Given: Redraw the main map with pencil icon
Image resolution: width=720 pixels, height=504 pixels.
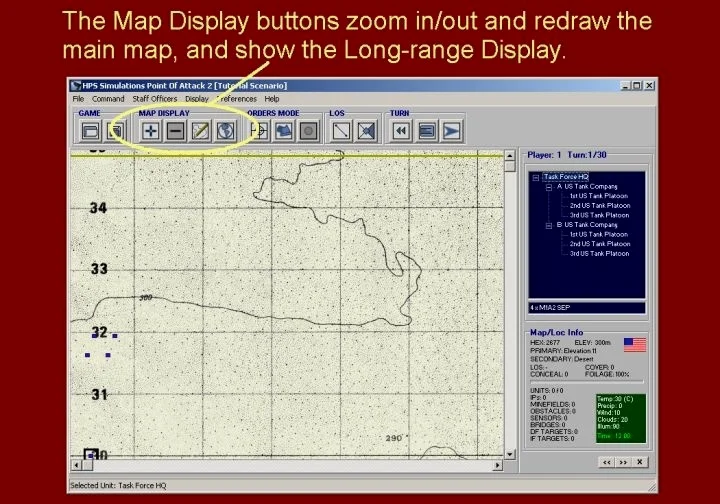Looking at the screenshot, I should (201, 131).
